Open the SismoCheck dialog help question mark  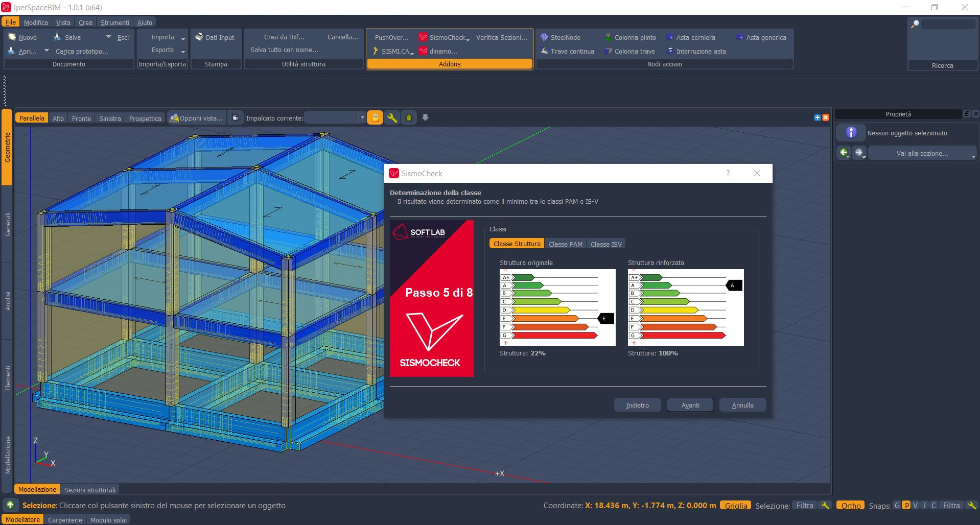click(728, 173)
